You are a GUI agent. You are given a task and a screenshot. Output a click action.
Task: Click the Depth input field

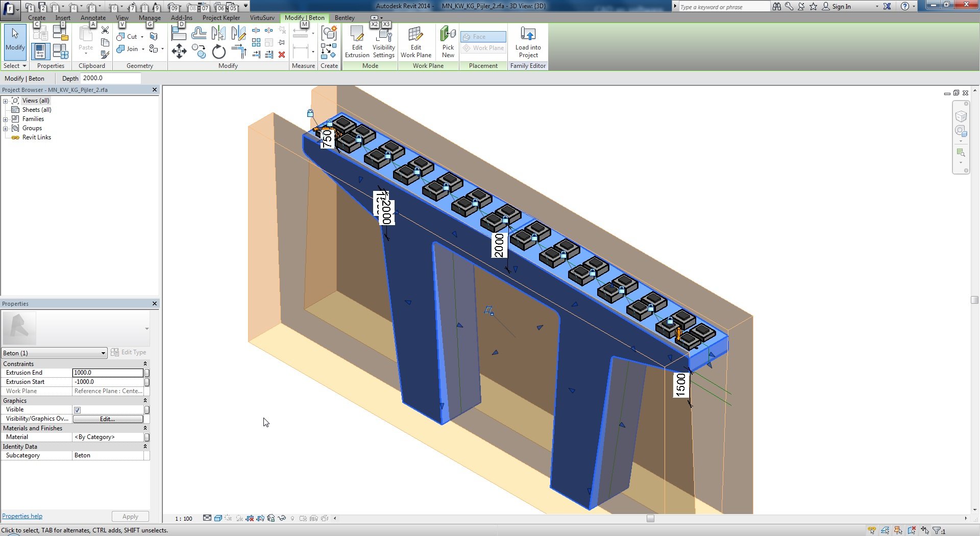point(110,78)
